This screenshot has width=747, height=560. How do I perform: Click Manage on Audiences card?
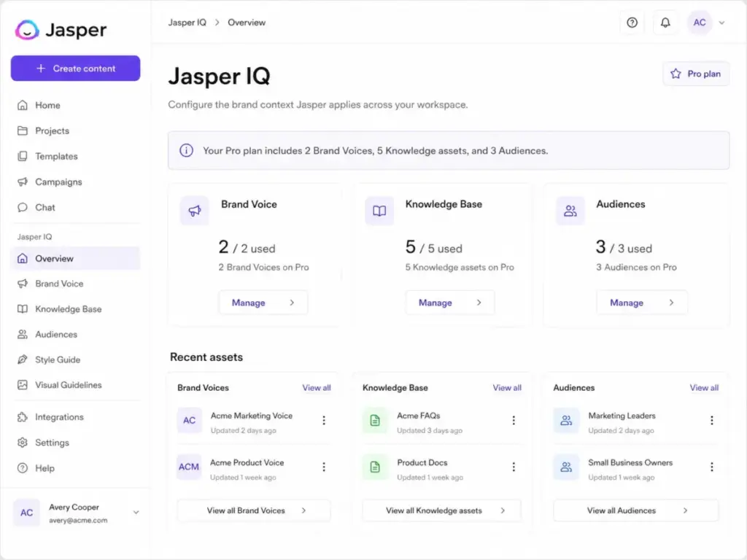point(642,303)
